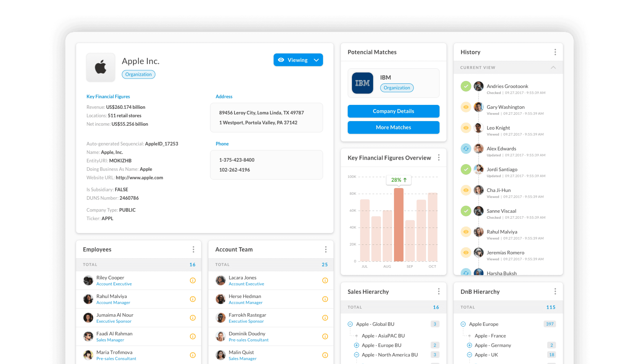Click viewed eye icon beside Gary Washington
Screen dimensions: 639x364
coord(465,107)
